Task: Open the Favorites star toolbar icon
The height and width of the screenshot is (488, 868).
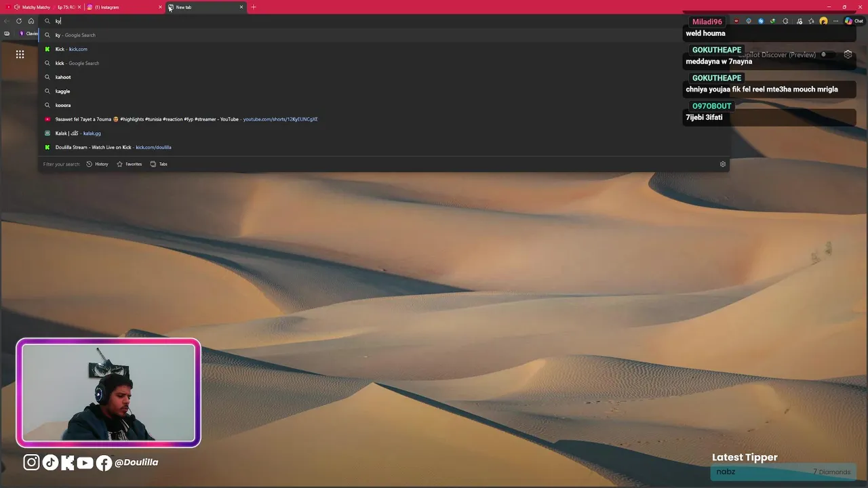Action: pos(810,21)
